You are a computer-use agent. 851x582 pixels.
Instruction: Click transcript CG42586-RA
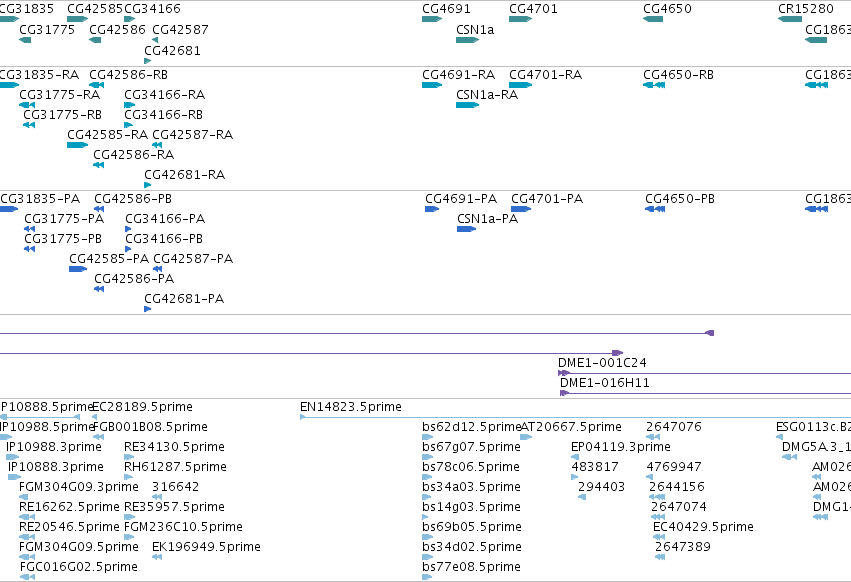[134, 155]
